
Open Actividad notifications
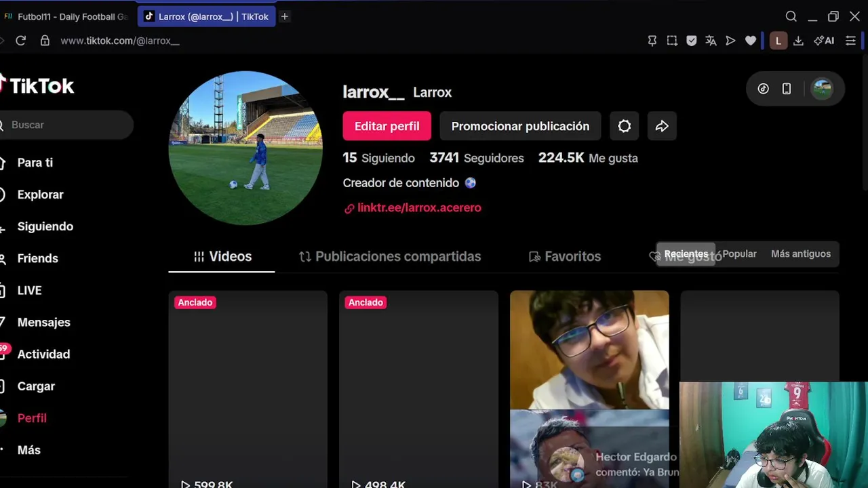tap(43, 354)
